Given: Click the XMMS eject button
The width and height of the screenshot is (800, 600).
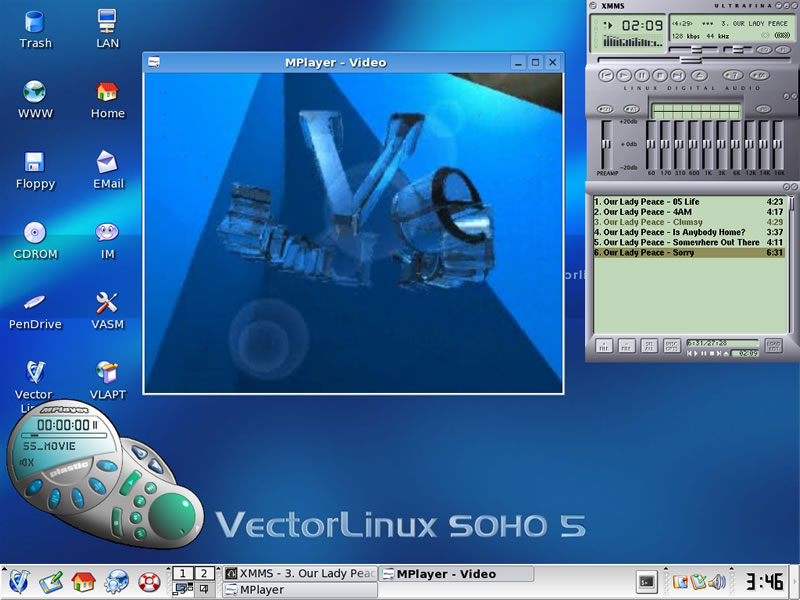Looking at the screenshot, I should point(699,75).
